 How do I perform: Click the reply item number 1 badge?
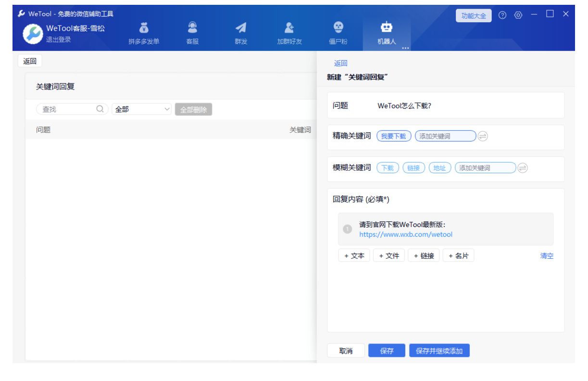348,229
